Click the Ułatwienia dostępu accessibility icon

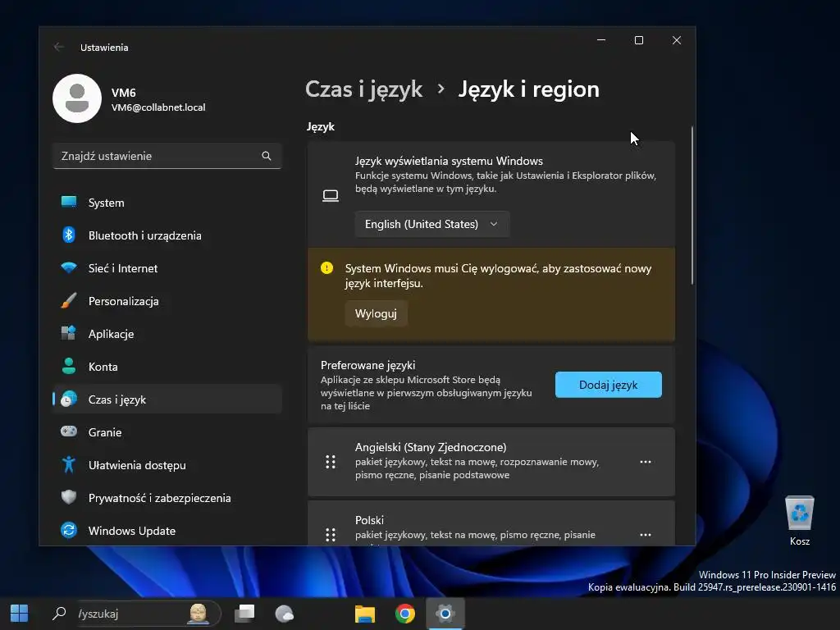pos(69,464)
